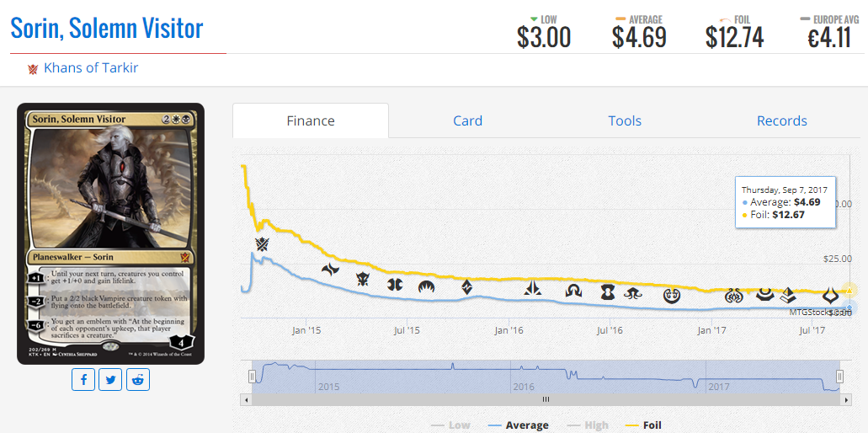Click the Eldritch Moon tentacle set marker
868x433 pixels.
click(632, 293)
